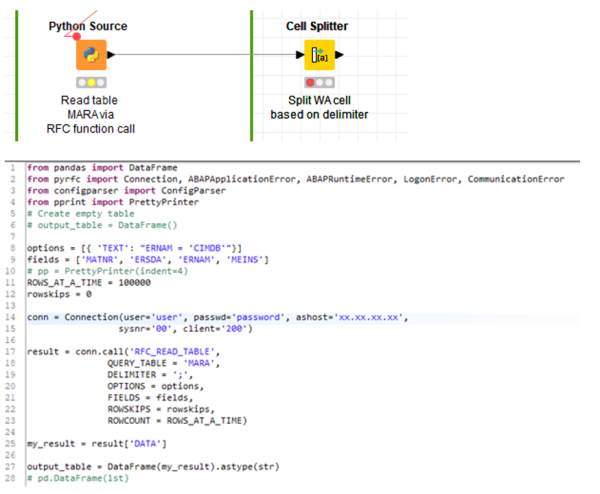Click the '# pp = PrettyPrinter(indent=4)' comment
Screen dimensions: 600x494
(x=108, y=271)
